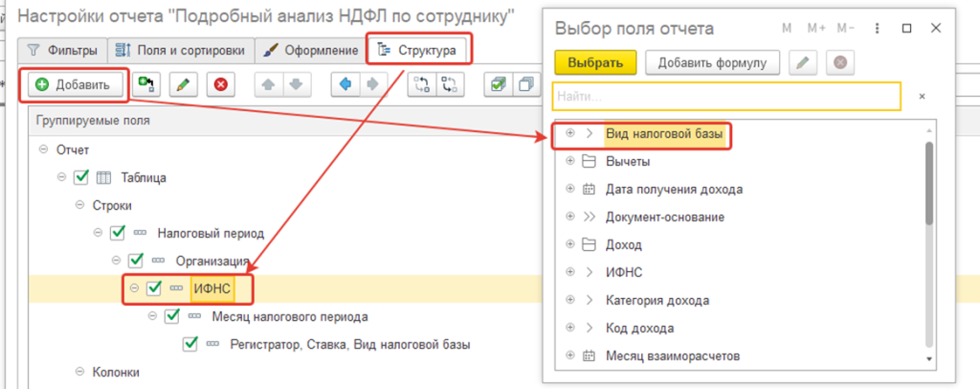Click the scroll-down arrow of the dialog list
This screenshot has width=980, height=389.
point(928,359)
